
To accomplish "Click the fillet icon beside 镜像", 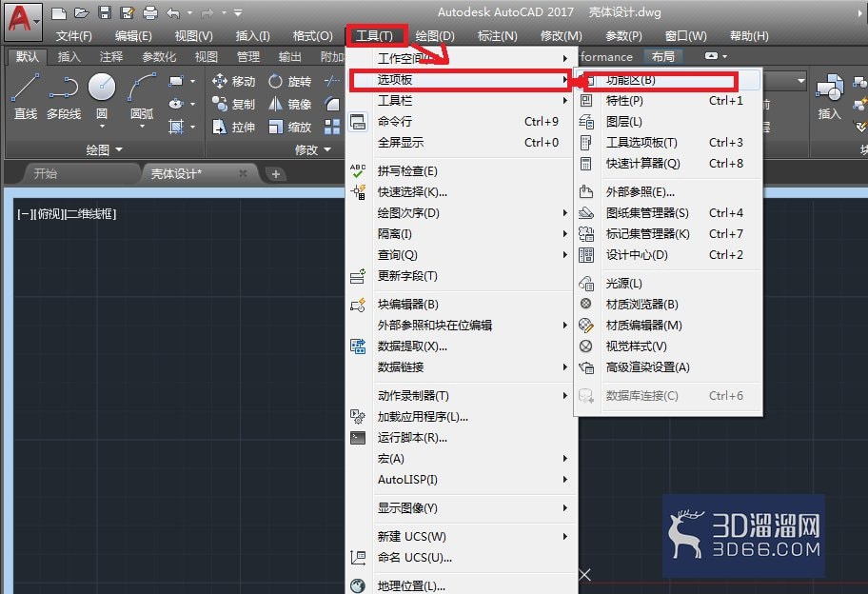I will 332,104.
